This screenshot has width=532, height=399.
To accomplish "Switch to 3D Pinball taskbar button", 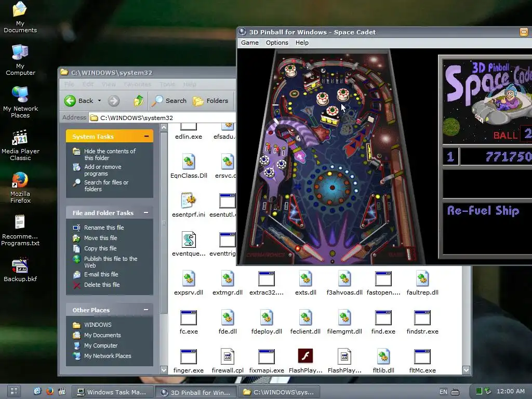I will click(x=196, y=392).
